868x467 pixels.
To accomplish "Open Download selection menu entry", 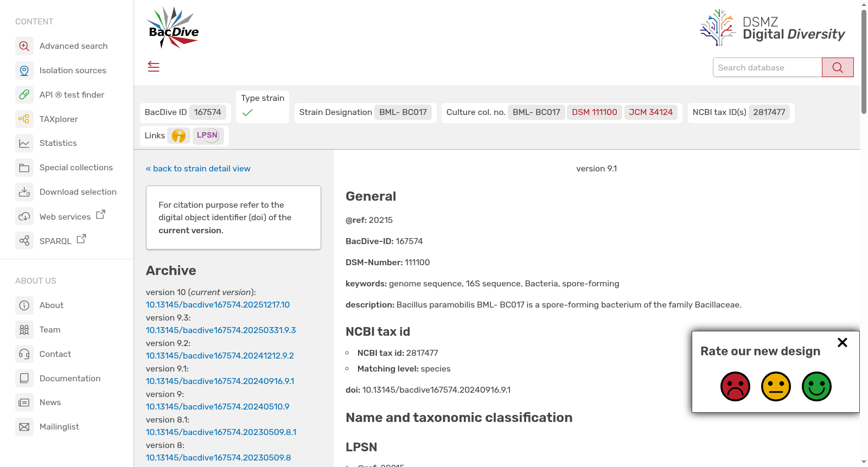I will coord(78,192).
